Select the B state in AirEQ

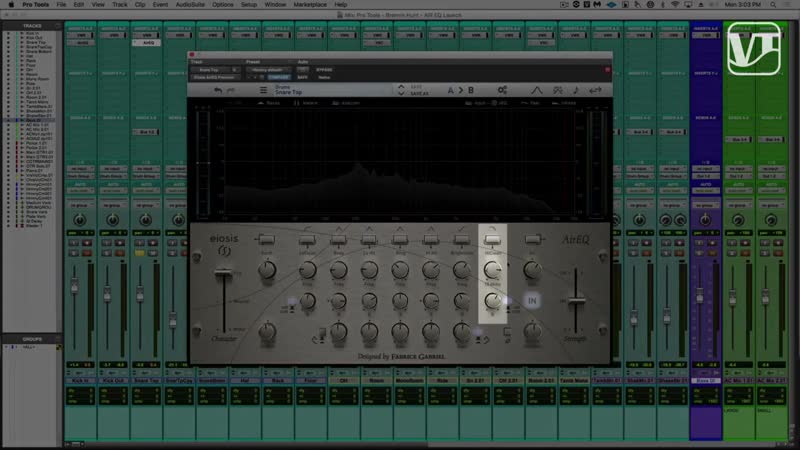471,90
